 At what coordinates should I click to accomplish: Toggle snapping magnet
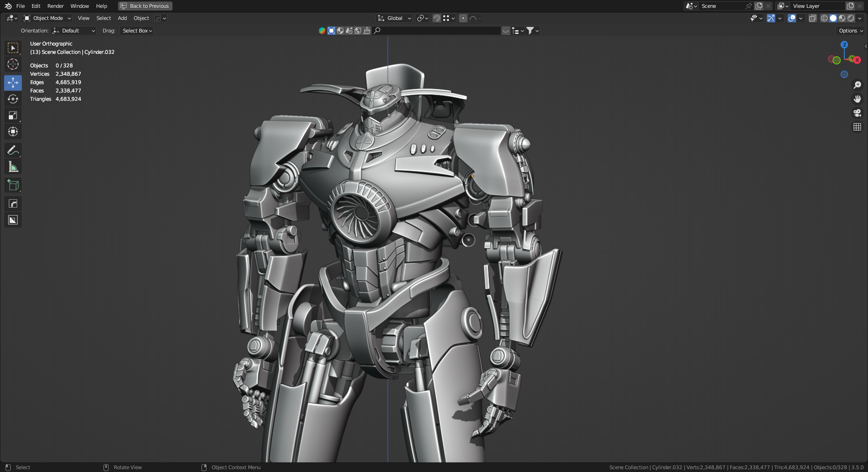click(437, 18)
